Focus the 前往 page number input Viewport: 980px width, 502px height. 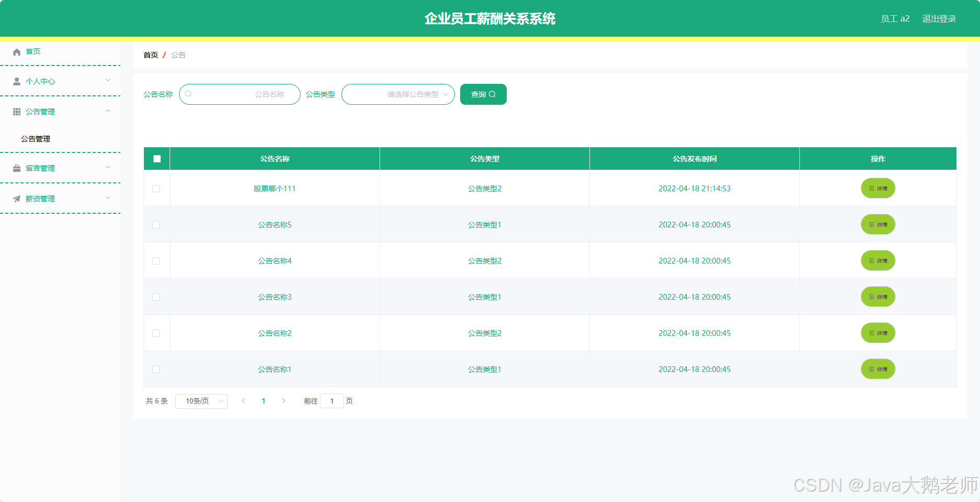332,401
